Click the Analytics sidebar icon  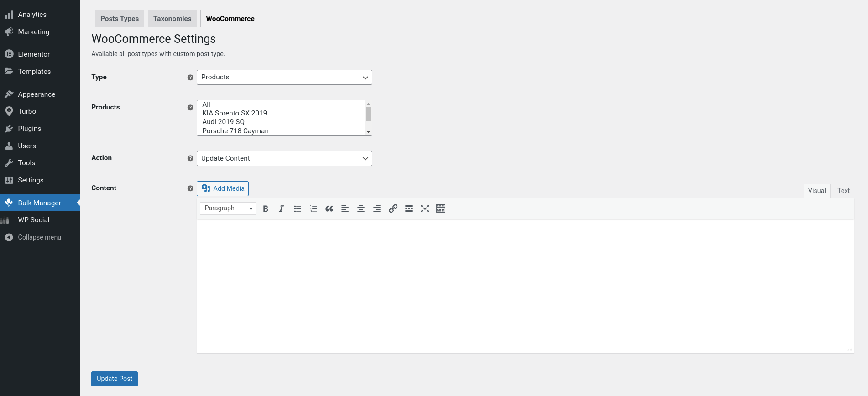9,15
